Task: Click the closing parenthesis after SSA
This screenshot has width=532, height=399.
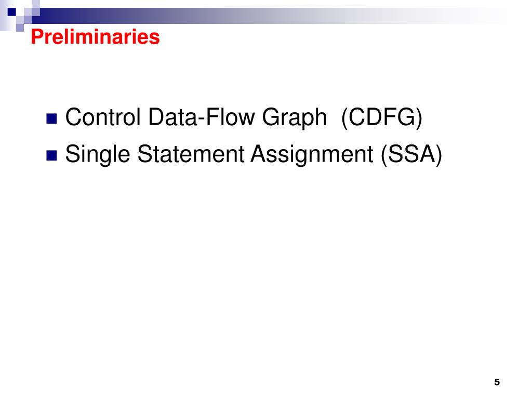Action: (438, 155)
